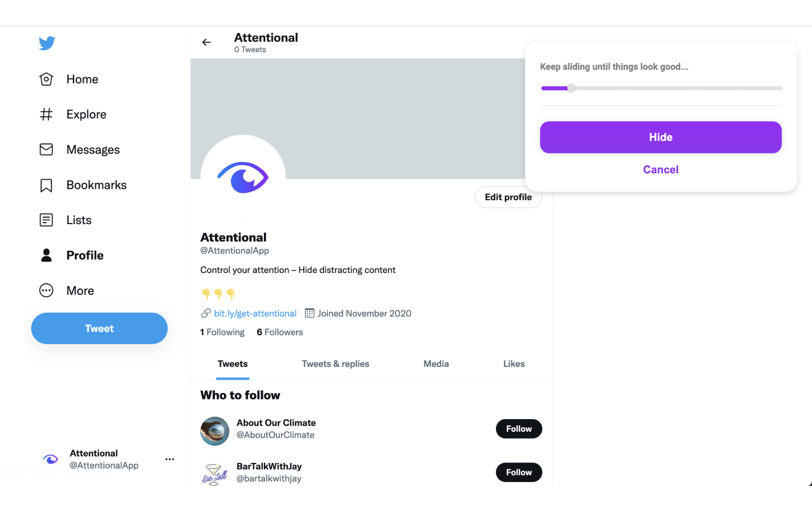Expand the AttentionalApp account switcher

[104, 459]
